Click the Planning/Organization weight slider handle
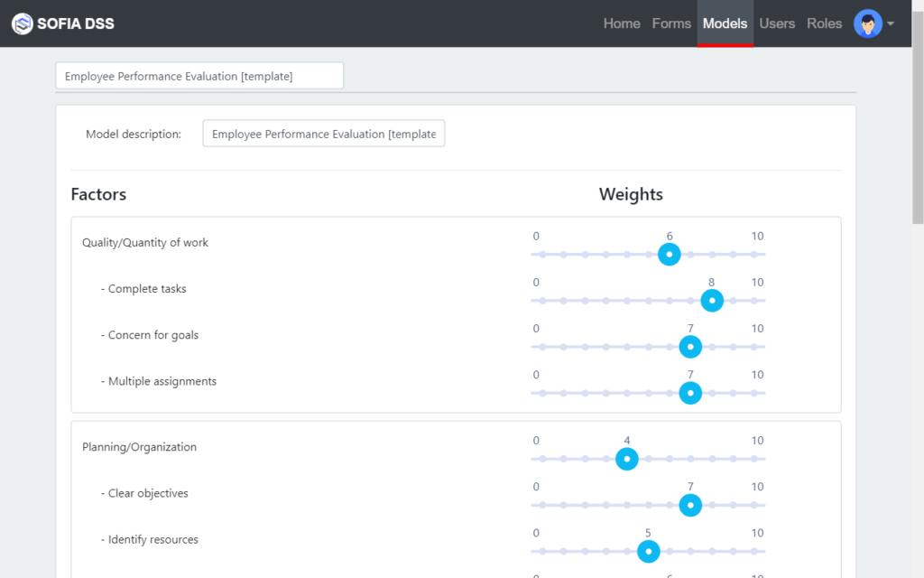Image resolution: width=924 pixels, height=578 pixels. point(627,459)
